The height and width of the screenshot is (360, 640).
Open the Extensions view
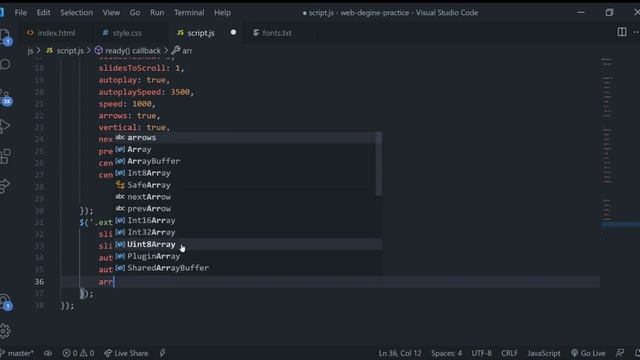click(x=5, y=156)
